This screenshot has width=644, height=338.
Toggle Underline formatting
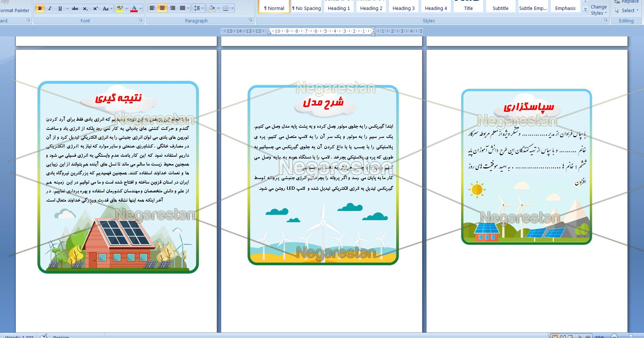pos(60,8)
